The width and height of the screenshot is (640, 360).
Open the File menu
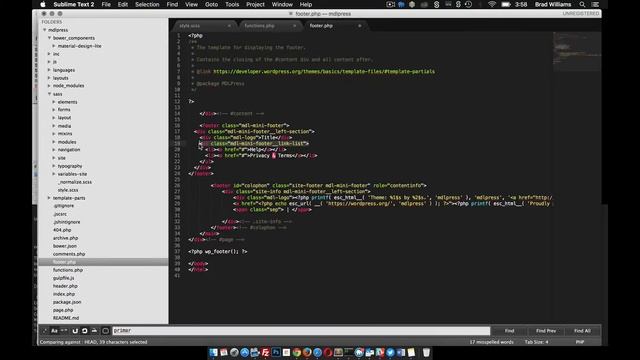[106, 4]
